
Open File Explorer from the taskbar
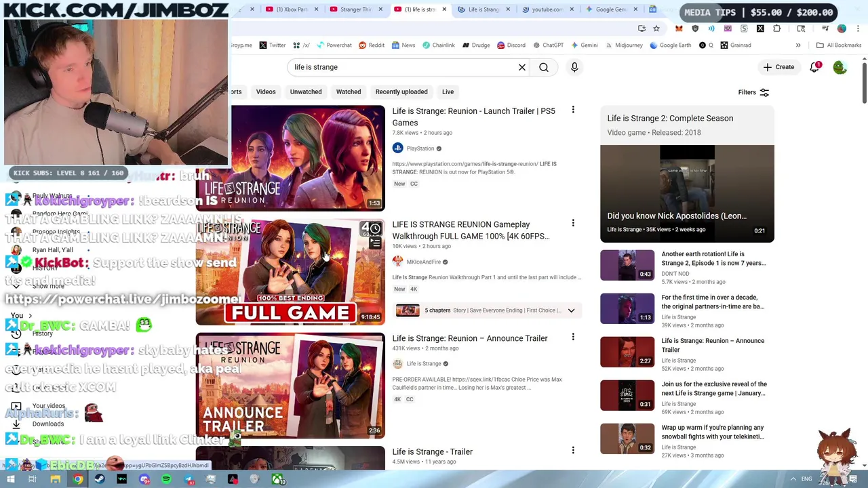(56, 479)
